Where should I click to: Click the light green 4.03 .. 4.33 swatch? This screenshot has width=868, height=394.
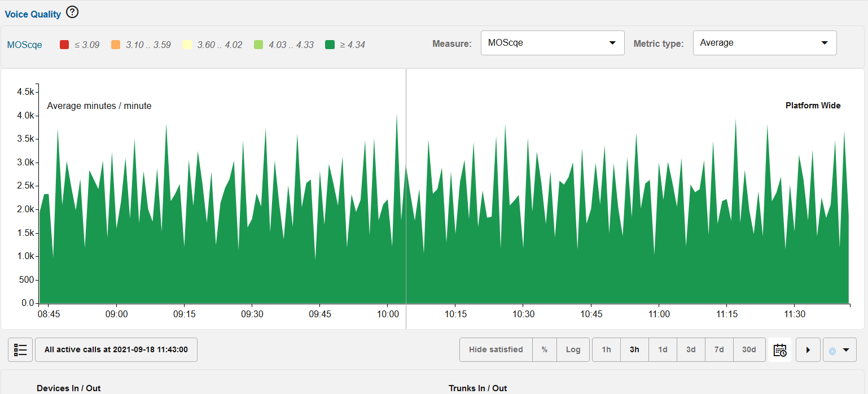(258, 45)
